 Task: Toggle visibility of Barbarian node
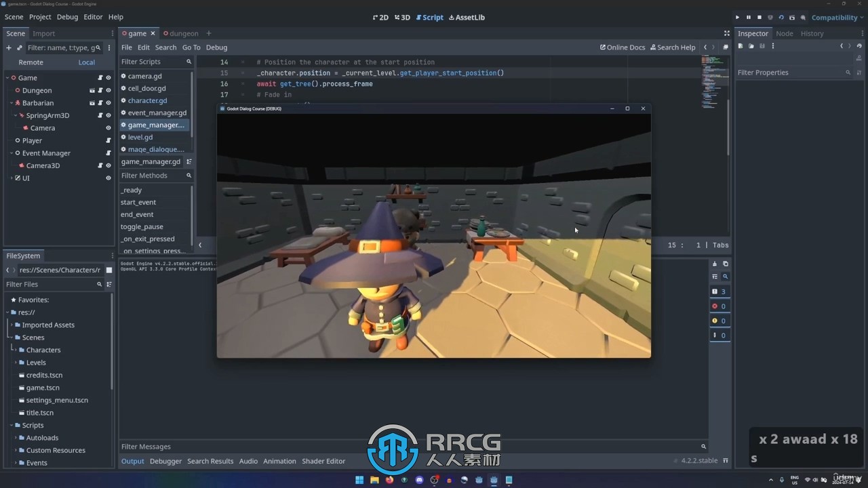pos(108,103)
